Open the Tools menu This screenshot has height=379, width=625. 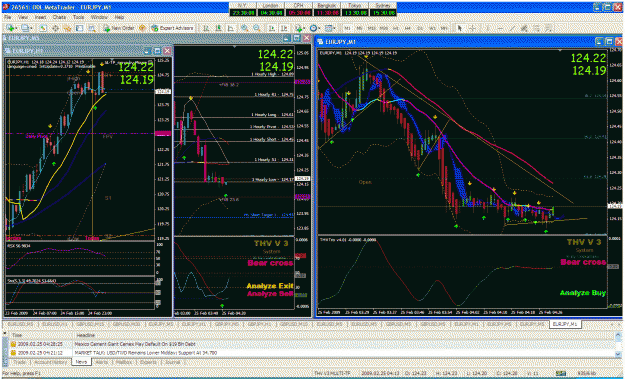79,18
